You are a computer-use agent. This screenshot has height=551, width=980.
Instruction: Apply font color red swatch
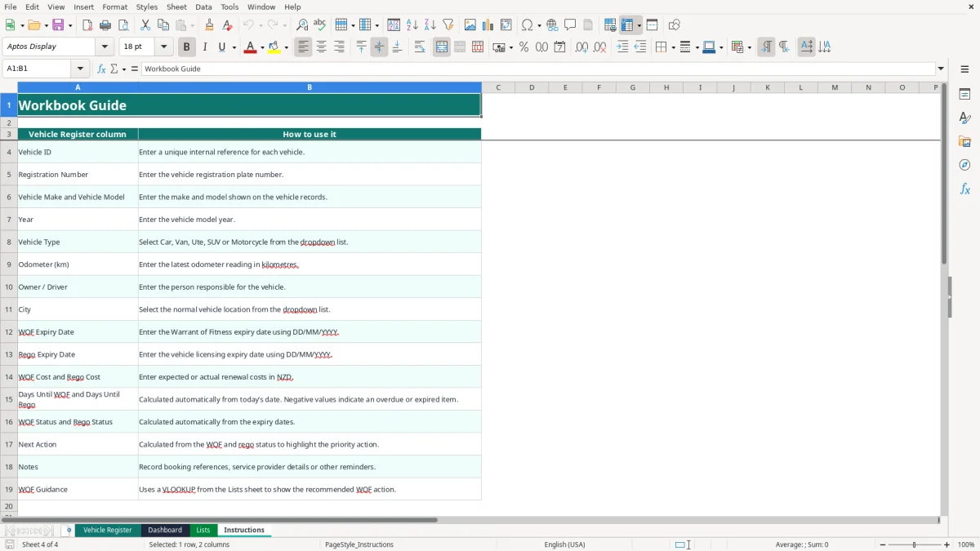tap(249, 47)
